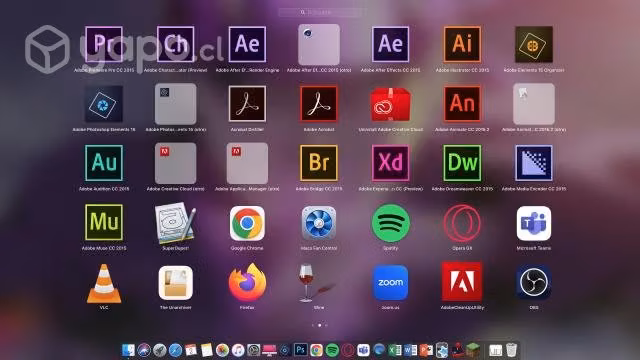640x360 pixels.
Task: Launch Acrobat Distiller
Action: coord(247,104)
